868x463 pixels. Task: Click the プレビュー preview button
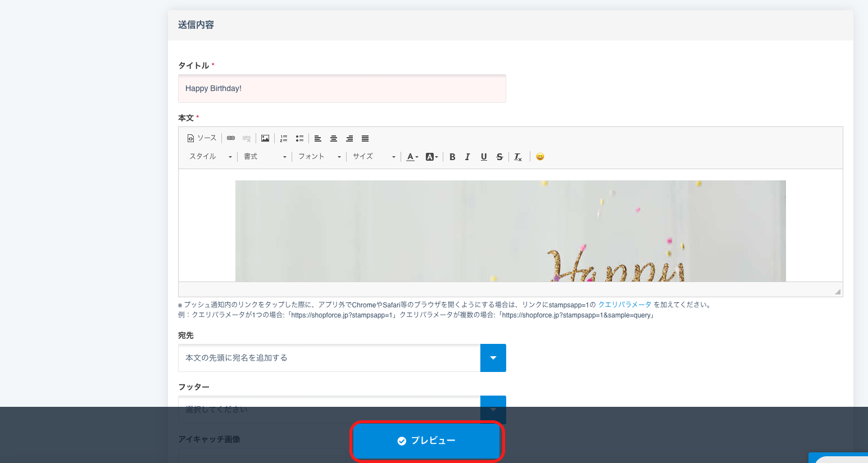pyautogui.click(x=426, y=441)
